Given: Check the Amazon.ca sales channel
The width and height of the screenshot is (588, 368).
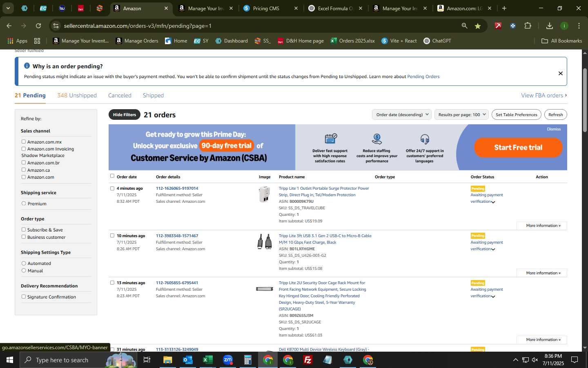Looking at the screenshot, I should coord(24,170).
